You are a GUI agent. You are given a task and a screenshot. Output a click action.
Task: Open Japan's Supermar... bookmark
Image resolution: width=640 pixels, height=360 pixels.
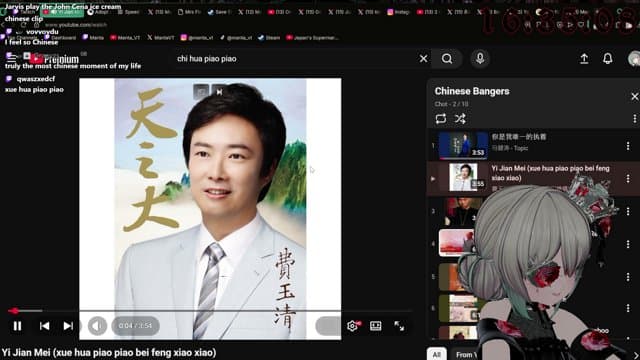tap(312, 38)
